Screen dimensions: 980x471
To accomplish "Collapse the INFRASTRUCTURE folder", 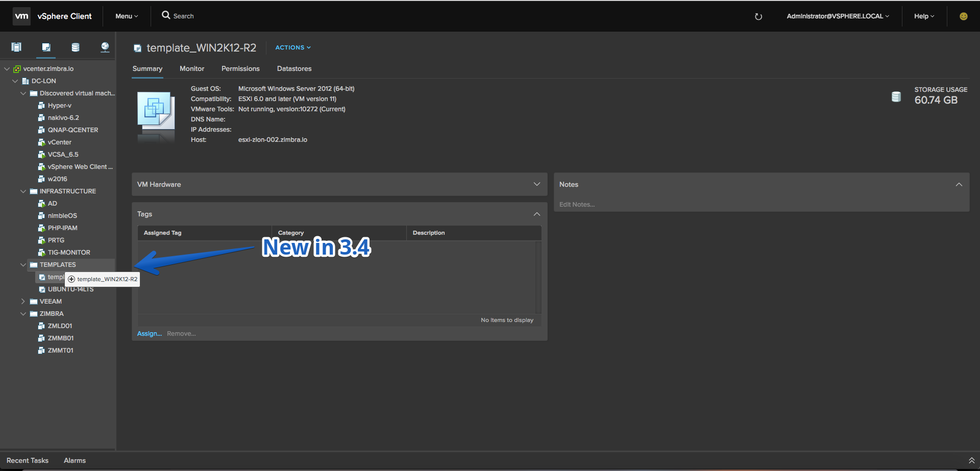I will click(23, 191).
